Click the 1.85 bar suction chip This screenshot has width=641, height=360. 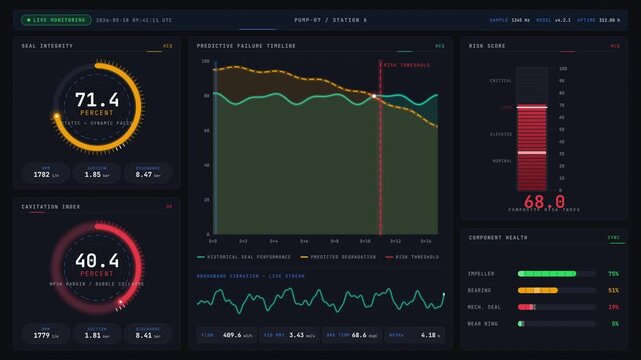[97, 172]
